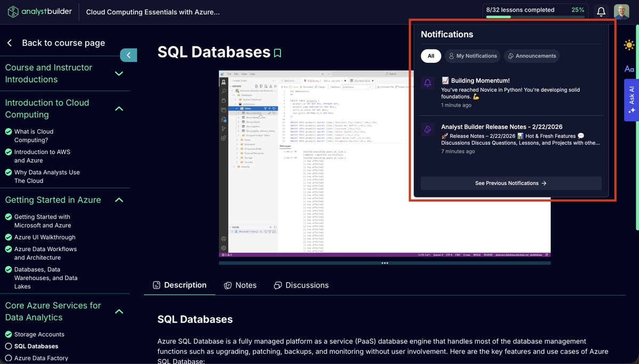Switch to the Notes tab

(240, 285)
